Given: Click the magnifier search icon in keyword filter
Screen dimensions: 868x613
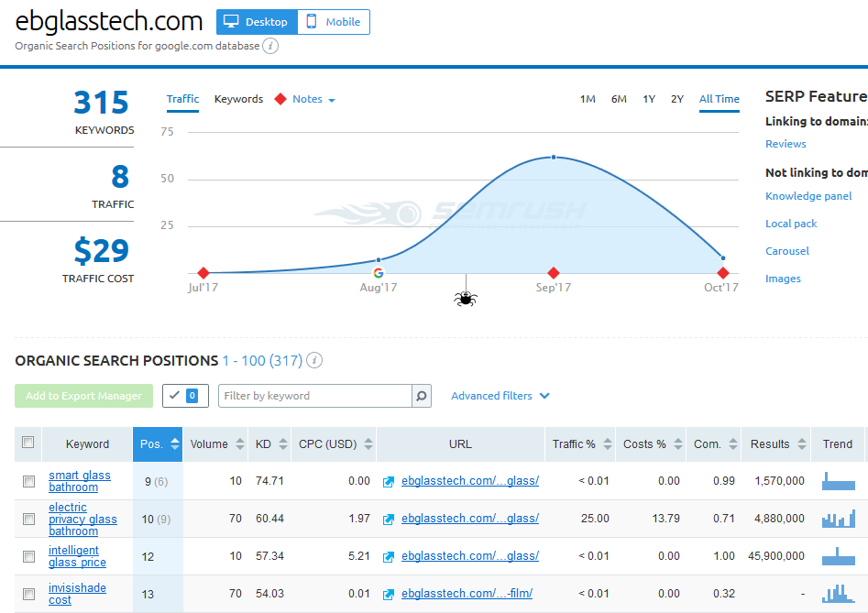Looking at the screenshot, I should tap(422, 396).
